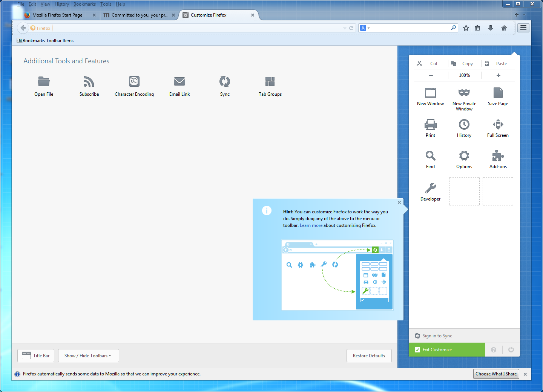Toggle Exit Customize checkmark button

(x=447, y=350)
